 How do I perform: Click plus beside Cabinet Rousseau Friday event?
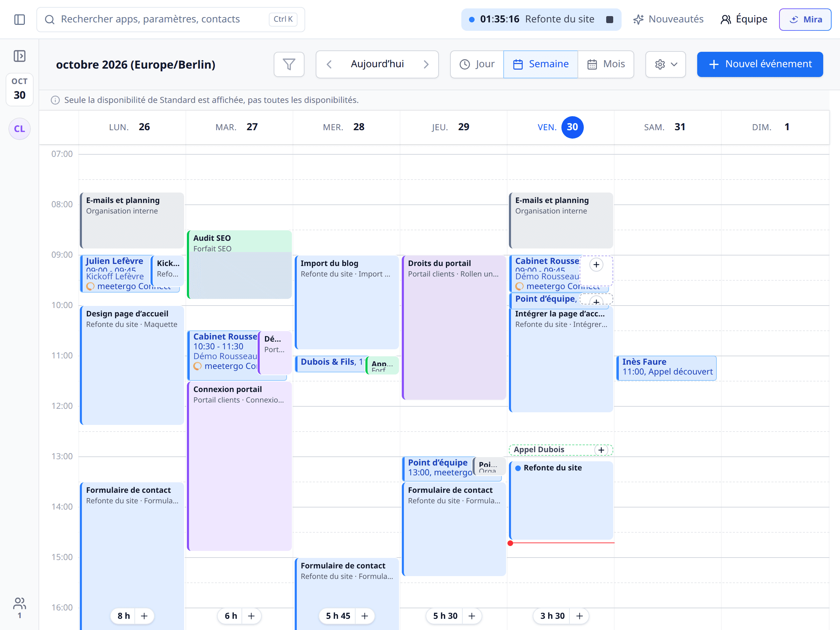(596, 265)
